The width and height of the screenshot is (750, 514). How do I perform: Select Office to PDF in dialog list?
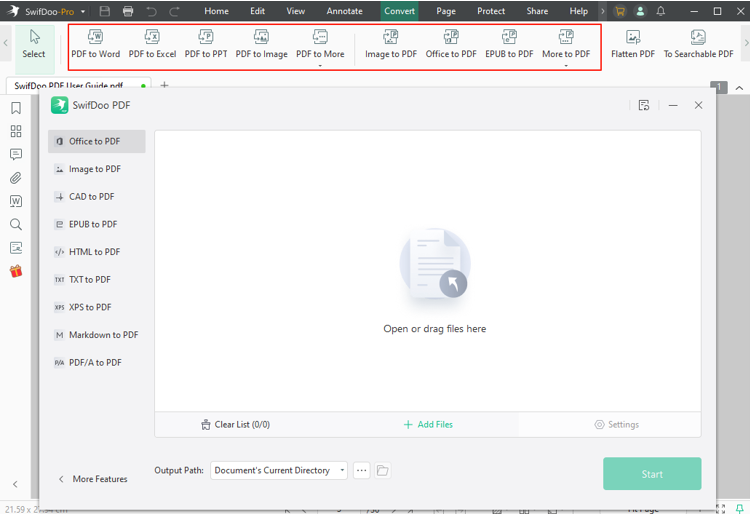click(x=97, y=142)
